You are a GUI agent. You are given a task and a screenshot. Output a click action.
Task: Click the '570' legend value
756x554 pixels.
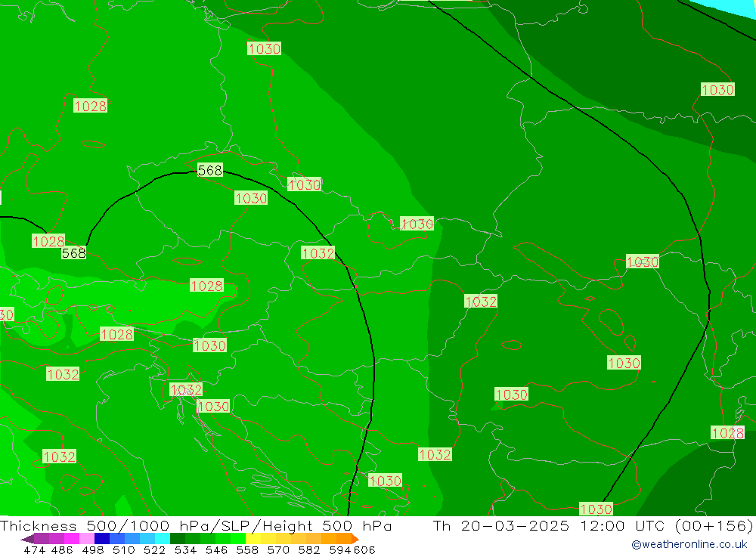278,549
